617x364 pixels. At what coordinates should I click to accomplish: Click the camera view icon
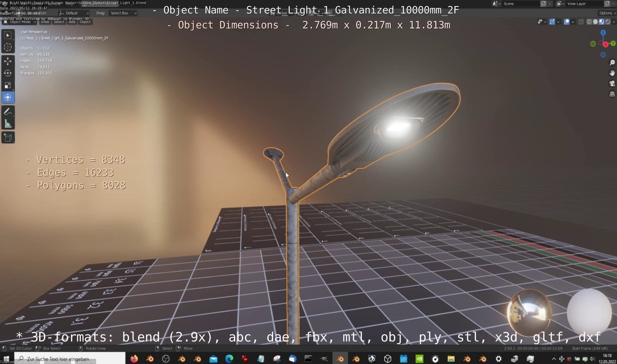[x=612, y=84]
